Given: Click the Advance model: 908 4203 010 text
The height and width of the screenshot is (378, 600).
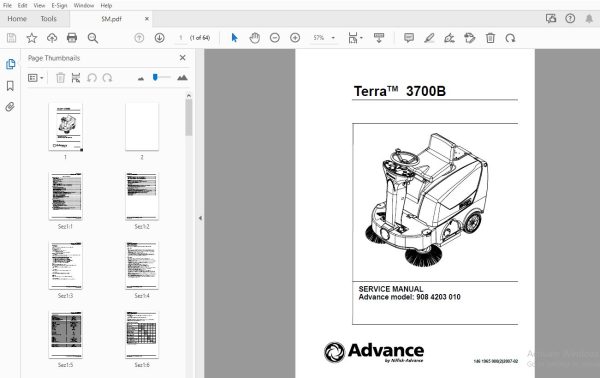Looking at the screenshot, I should pyautogui.click(x=409, y=297).
